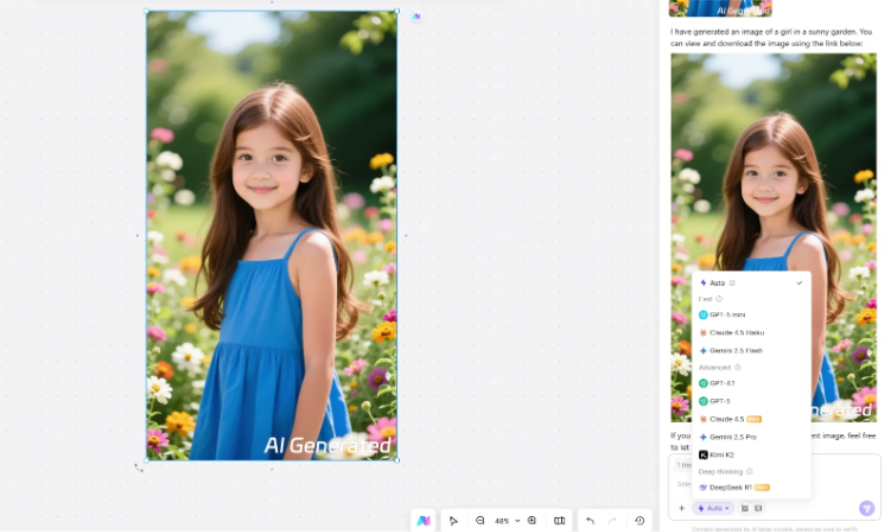Select GPT-5 mini from the model list
888x532 pixels.
[x=751, y=314]
